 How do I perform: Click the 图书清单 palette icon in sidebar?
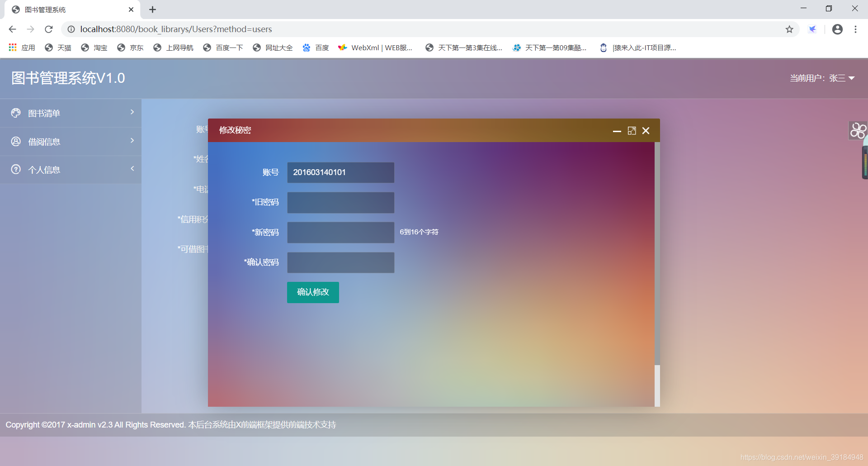(16, 113)
